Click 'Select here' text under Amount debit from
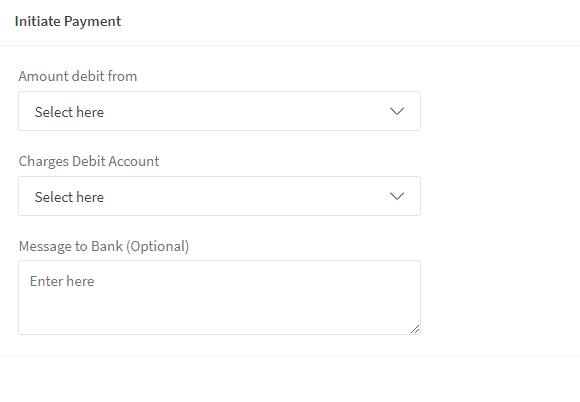Image resolution: width=580 pixels, height=402 pixels. [x=69, y=112]
